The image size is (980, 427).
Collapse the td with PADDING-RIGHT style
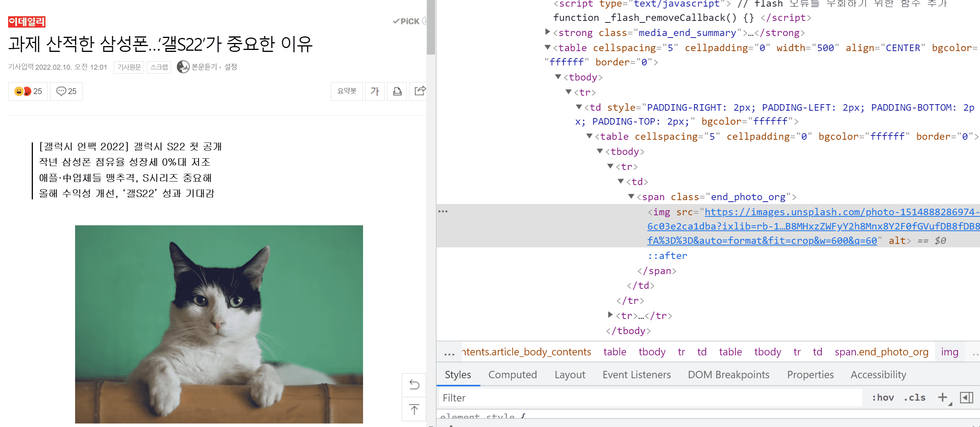tap(579, 107)
